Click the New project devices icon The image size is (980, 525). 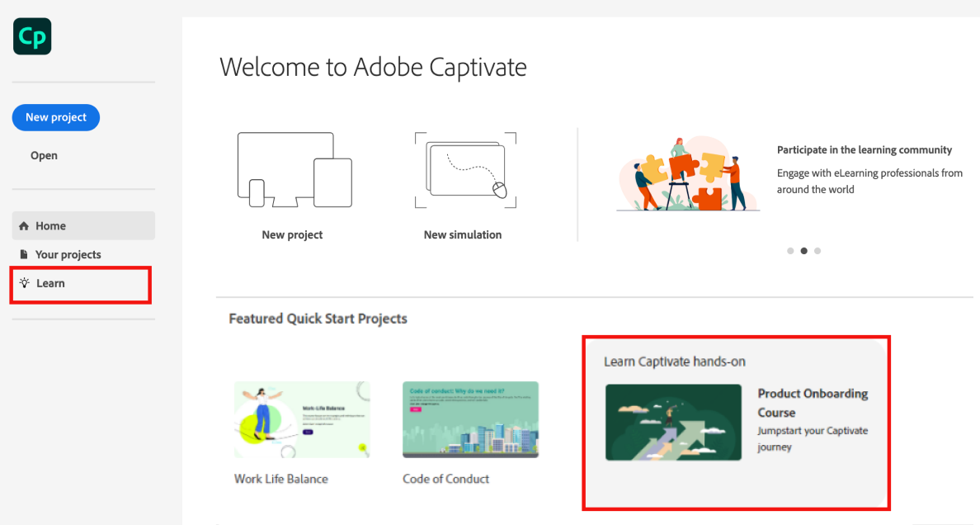(x=294, y=170)
